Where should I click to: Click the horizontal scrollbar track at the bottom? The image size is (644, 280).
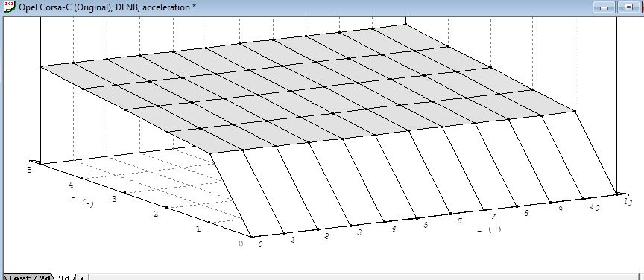pyautogui.click(x=365, y=278)
